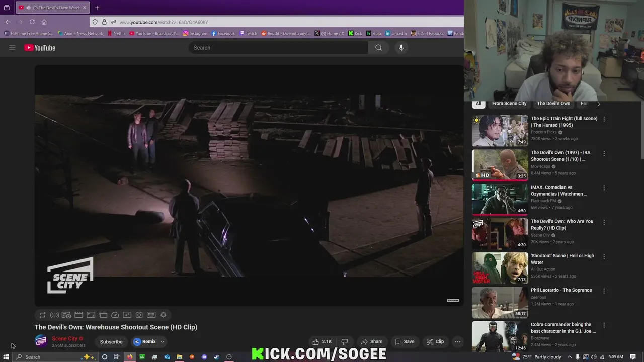644x362 pixels.
Task: Click the playback speed gauge icon
Action: click(x=115, y=315)
